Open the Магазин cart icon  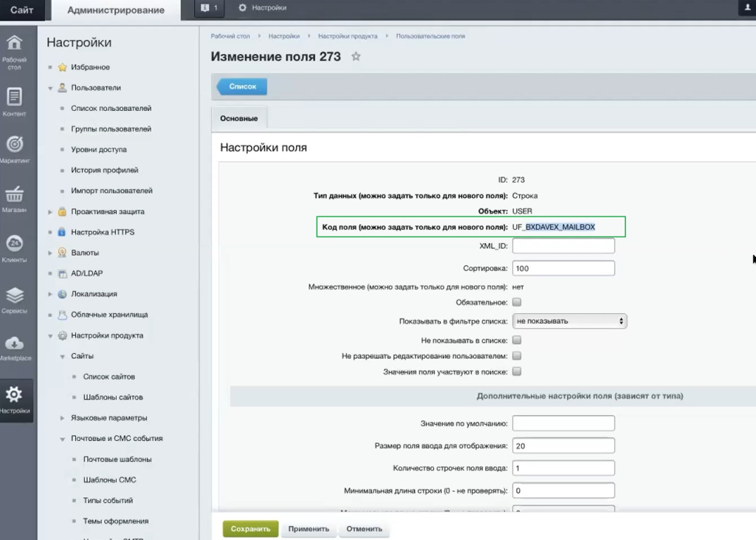pos(15,198)
